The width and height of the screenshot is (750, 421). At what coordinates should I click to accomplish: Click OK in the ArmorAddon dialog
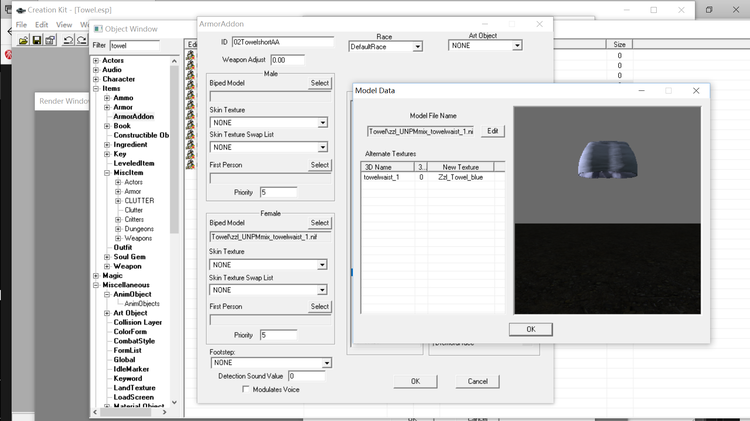point(415,381)
